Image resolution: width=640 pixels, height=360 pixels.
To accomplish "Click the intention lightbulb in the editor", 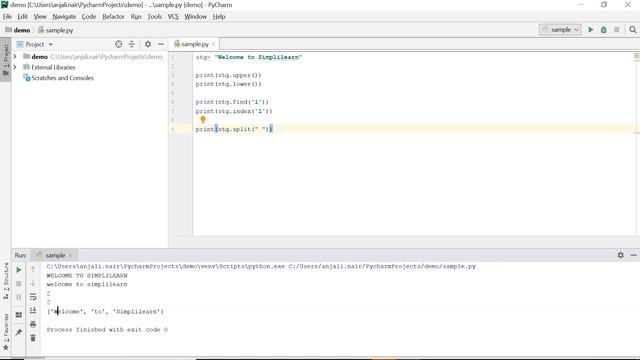I will 202,120.
